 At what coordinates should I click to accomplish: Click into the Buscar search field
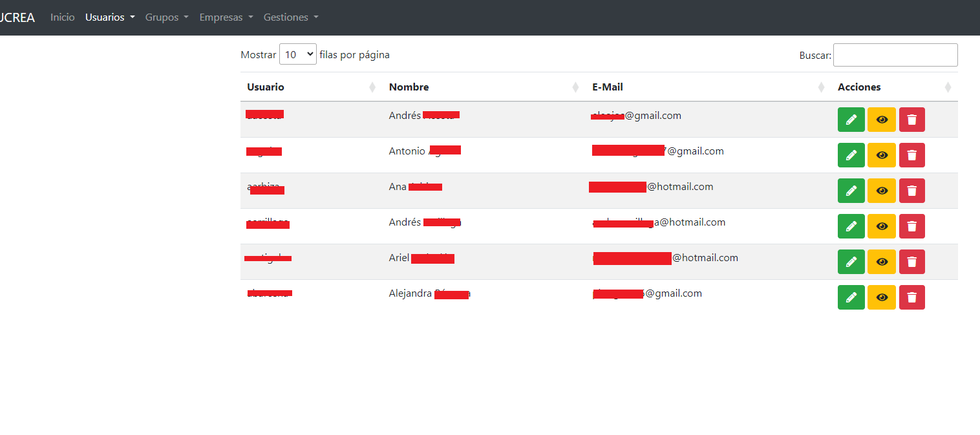(895, 55)
